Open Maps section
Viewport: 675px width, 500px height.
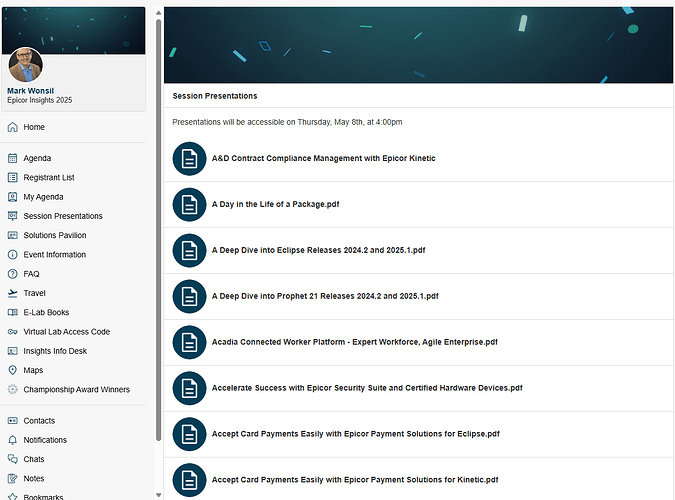(33, 370)
